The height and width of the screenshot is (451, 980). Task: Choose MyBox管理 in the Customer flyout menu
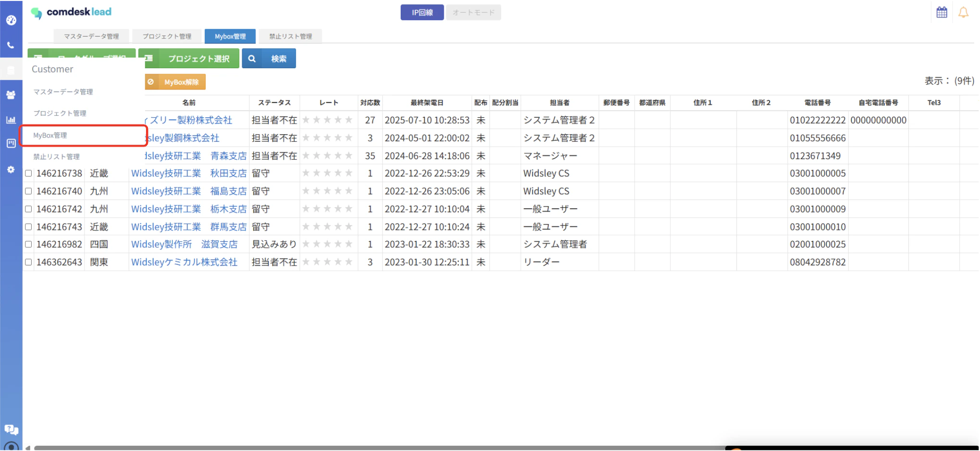click(x=50, y=135)
